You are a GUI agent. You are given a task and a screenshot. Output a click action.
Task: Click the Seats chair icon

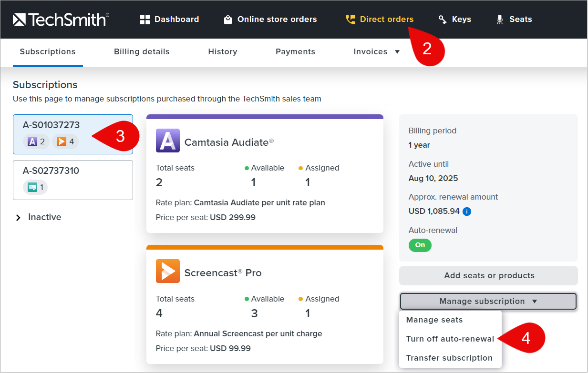500,20
